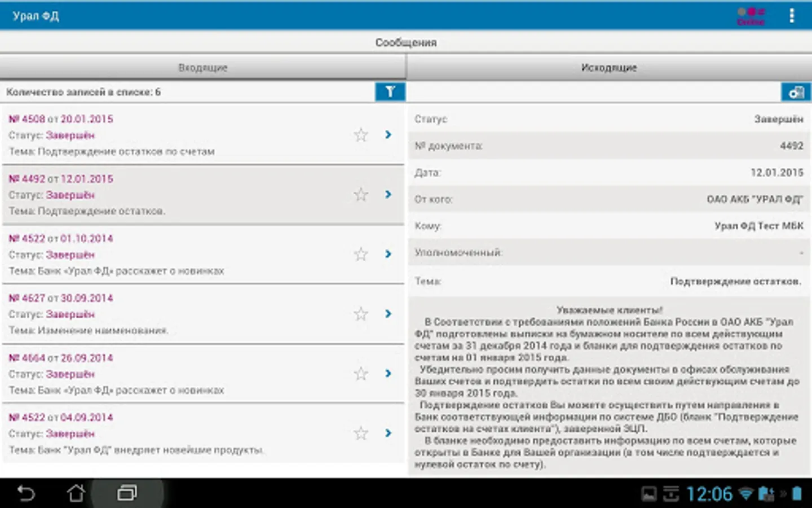The image size is (812, 508).
Task: Tap sender value ОАО АКБ "УРАЛ ФД"
Action: (x=755, y=199)
